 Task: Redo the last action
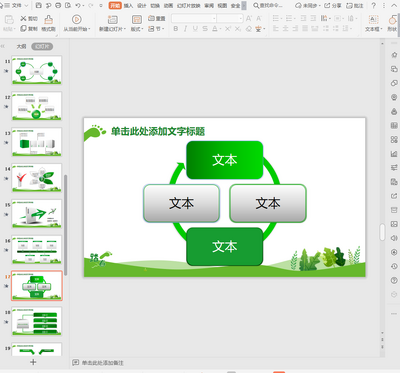pyautogui.click(x=91, y=6)
